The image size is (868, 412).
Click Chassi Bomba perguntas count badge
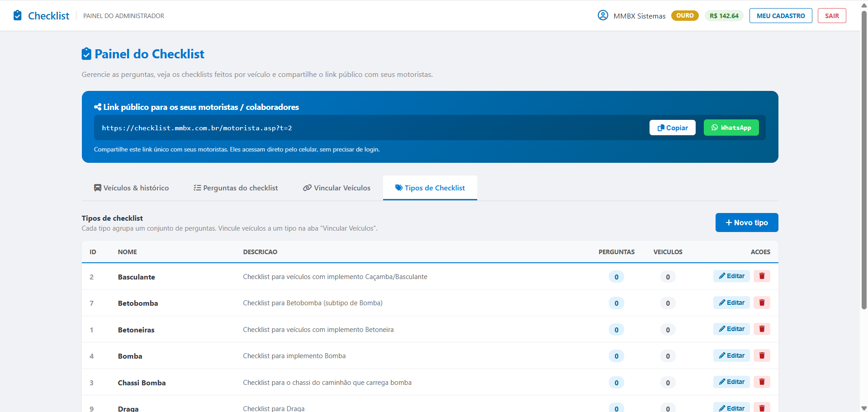click(617, 383)
